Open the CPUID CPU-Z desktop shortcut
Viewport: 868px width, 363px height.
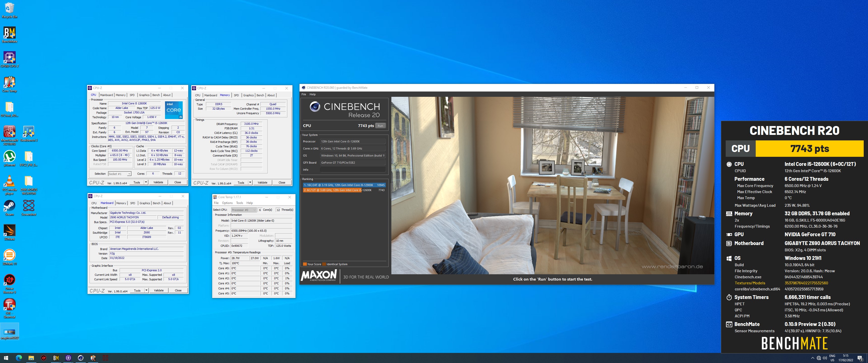coord(9,59)
